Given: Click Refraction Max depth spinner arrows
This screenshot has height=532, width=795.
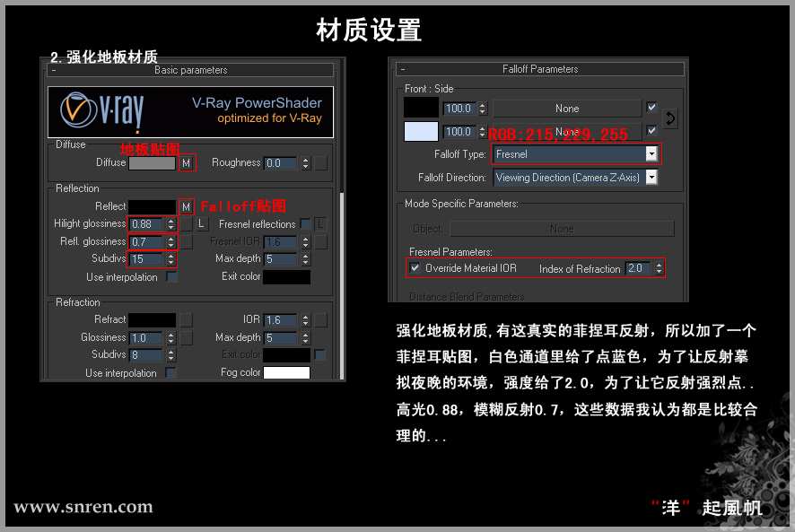Looking at the screenshot, I should (305, 337).
